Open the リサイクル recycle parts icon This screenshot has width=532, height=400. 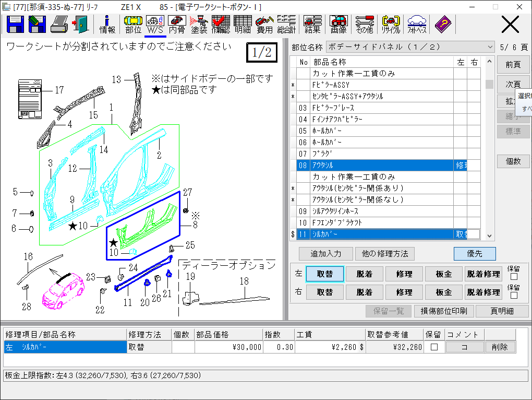pyautogui.click(x=391, y=24)
